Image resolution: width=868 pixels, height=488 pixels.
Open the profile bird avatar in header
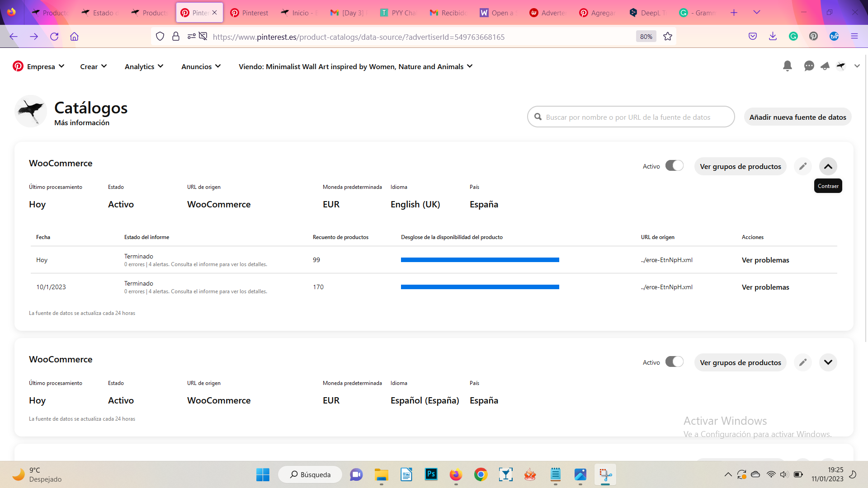[x=841, y=66]
